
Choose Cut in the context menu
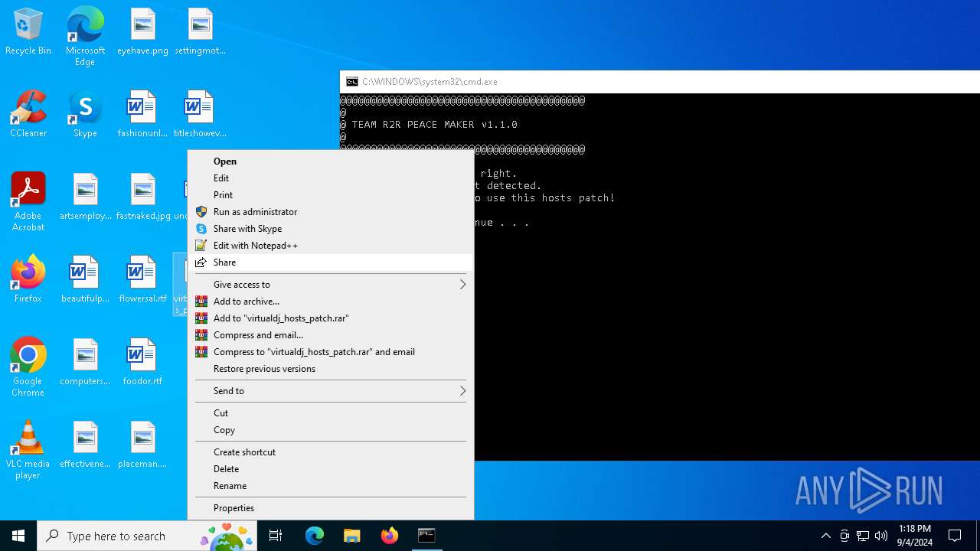tap(331, 412)
